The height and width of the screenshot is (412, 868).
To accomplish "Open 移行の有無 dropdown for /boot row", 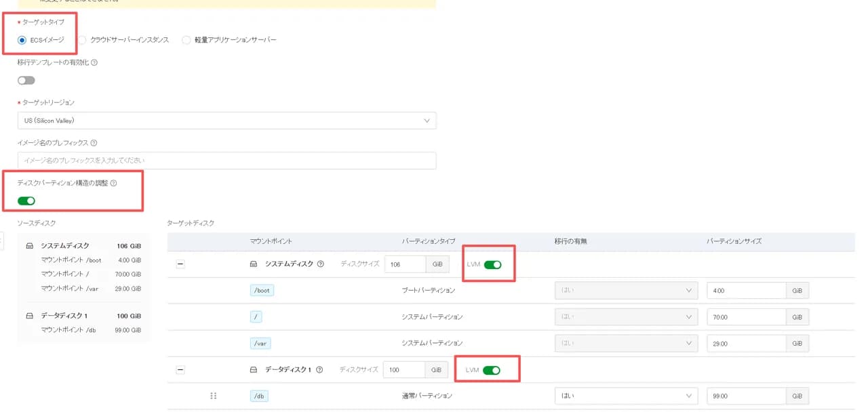I will tap(626, 291).
